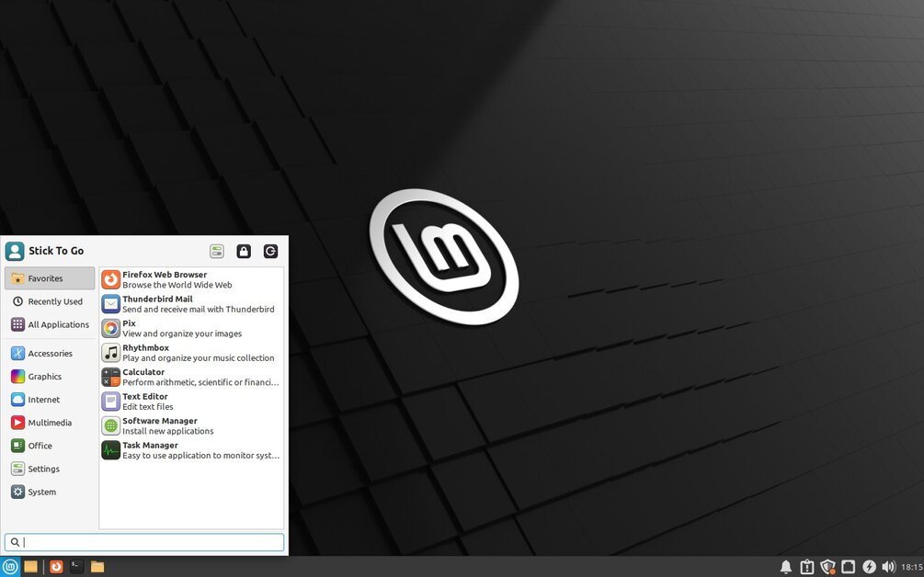This screenshot has height=577, width=924.
Task: Select the System category
Action: tap(50, 492)
